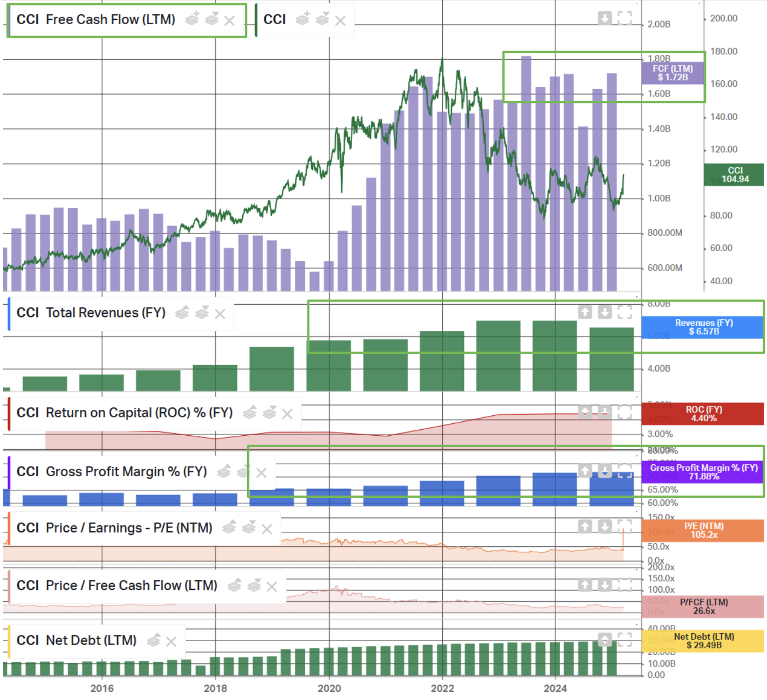This screenshot has height=700, width=767.
Task: Move the Price / Free Cash Flow pane down
Action: pos(605,585)
